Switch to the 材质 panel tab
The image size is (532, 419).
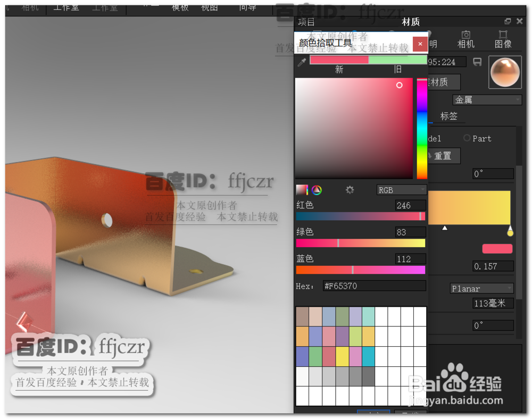(411, 22)
